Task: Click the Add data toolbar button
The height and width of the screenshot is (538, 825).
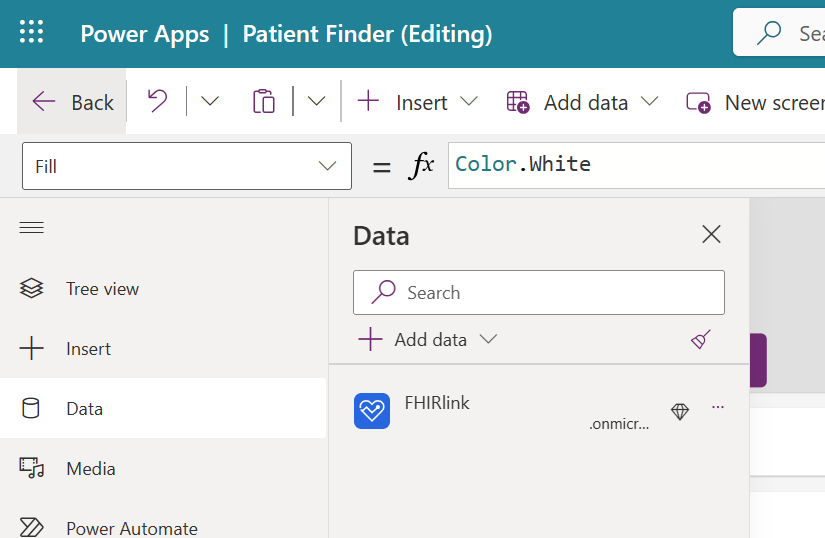Action: tap(581, 102)
